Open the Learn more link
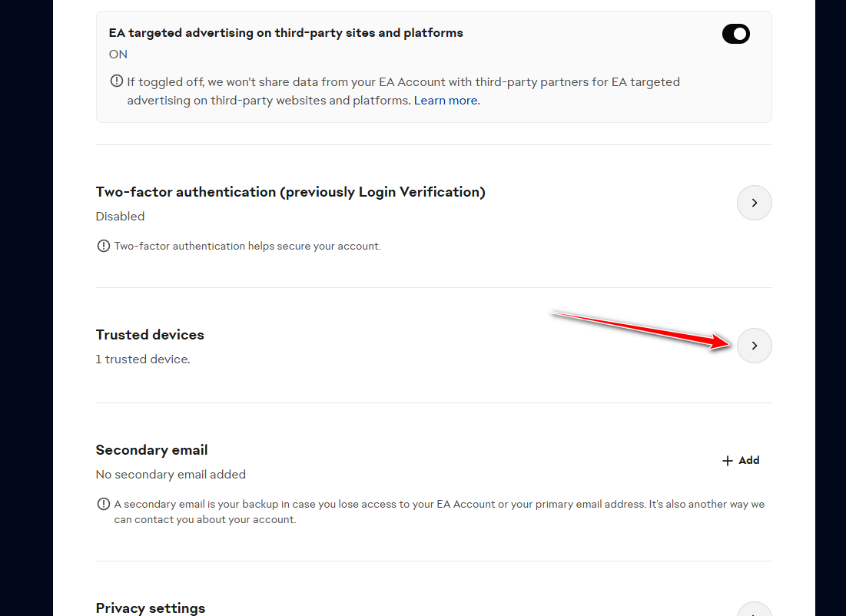Screen dimensions: 846x616 point(446,101)
